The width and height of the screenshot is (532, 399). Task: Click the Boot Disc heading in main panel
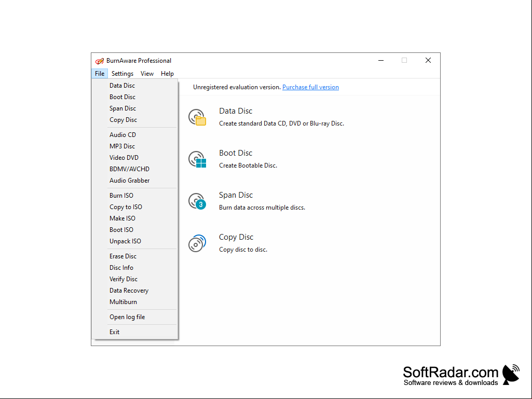(236, 153)
